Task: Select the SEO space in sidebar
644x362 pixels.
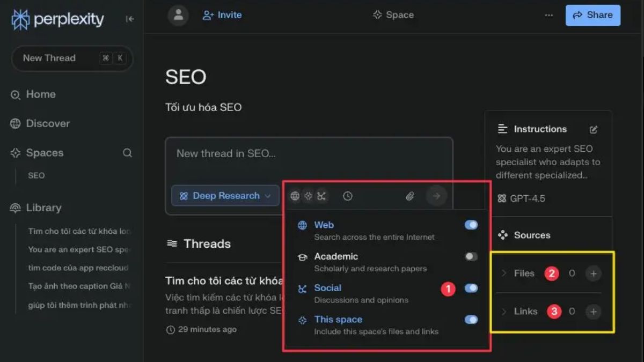Action: [x=36, y=175]
